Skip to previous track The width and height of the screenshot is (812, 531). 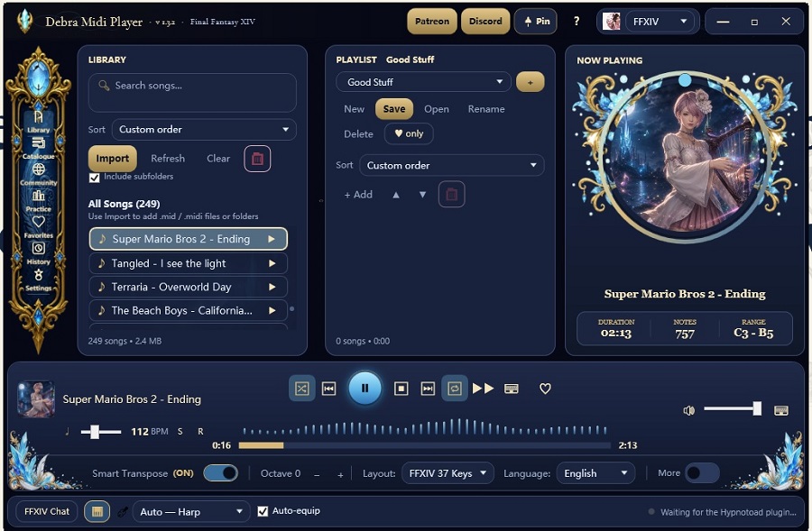[328, 389]
